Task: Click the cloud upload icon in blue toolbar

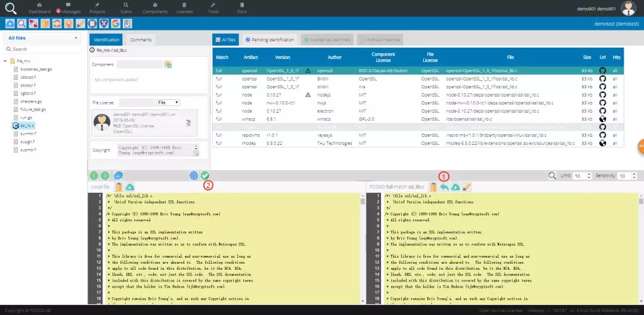Action: click(10, 23)
